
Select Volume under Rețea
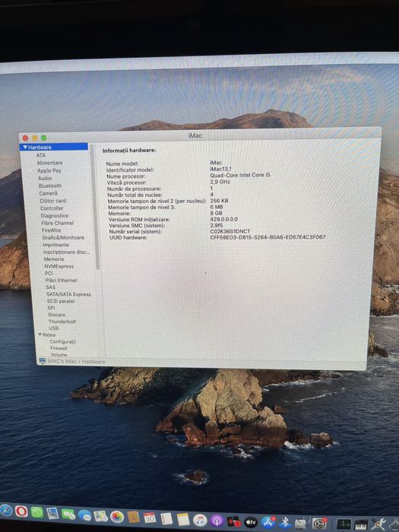point(59,355)
